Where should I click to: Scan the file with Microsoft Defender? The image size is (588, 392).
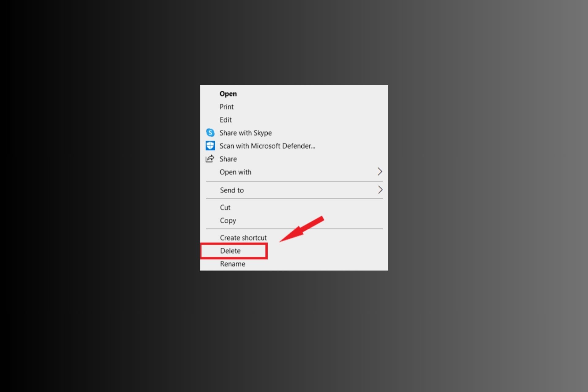coord(267,146)
